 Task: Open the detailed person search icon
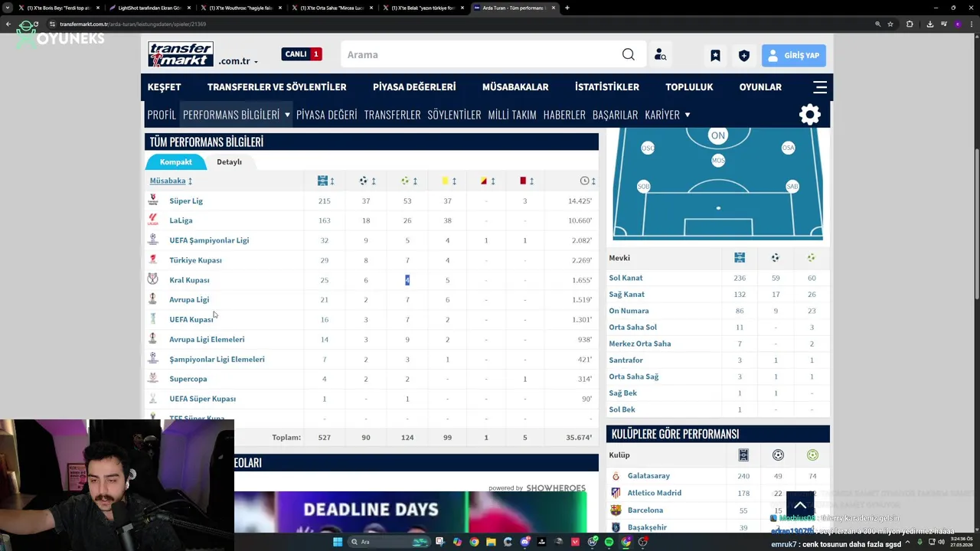click(x=660, y=55)
